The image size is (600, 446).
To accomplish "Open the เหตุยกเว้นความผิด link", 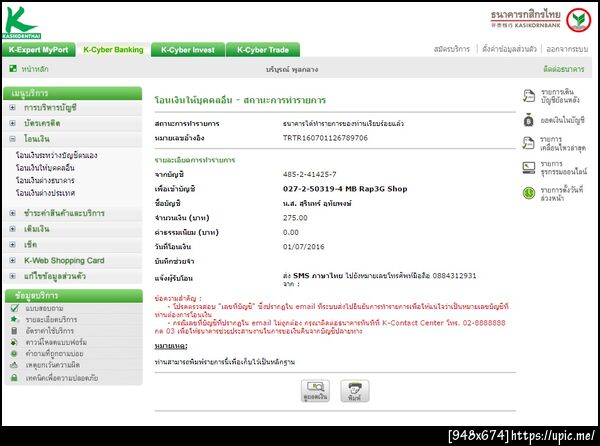I will coord(52,365).
